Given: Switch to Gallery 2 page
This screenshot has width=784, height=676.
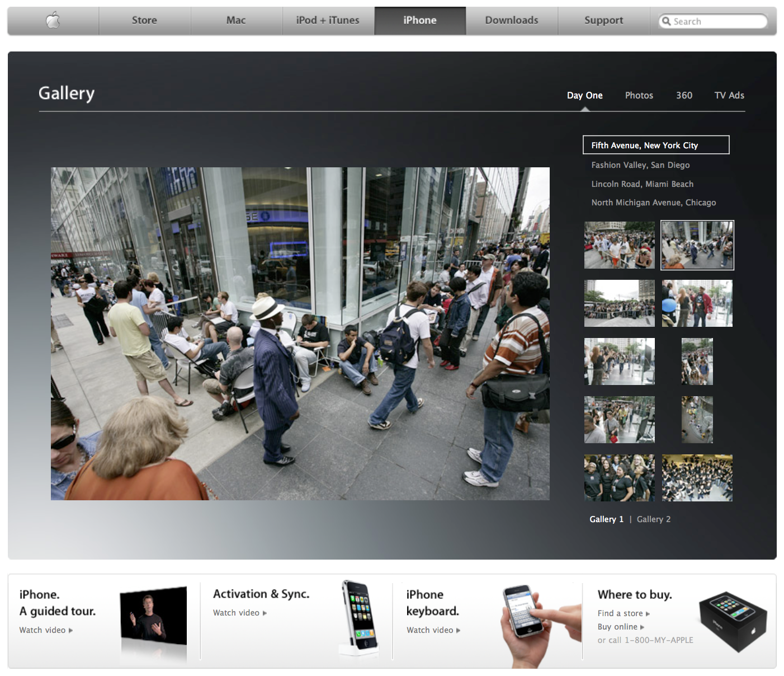Looking at the screenshot, I should tap(653, 519).
